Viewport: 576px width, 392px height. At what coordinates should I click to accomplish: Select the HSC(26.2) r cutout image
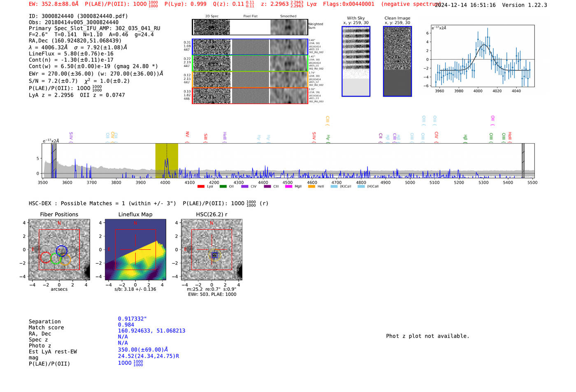(211, 250)
